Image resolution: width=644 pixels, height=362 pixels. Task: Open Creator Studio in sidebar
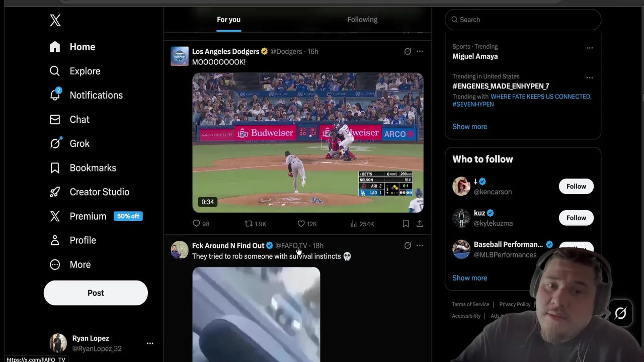[90, 192]
